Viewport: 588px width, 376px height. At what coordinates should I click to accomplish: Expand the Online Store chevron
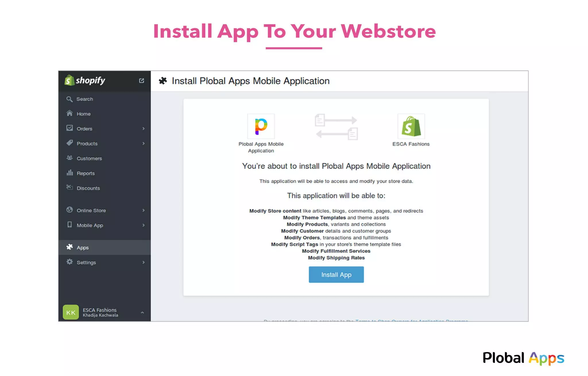coord(143,210)
